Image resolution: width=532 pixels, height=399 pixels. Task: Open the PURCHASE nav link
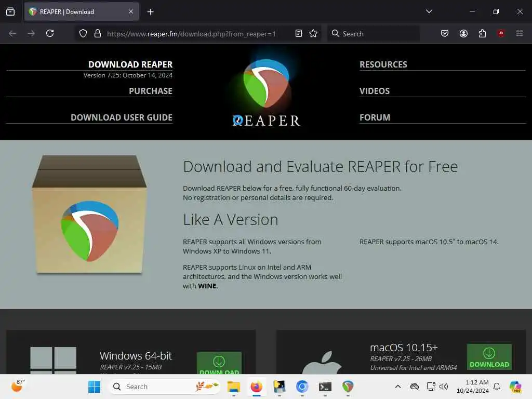click(x=151, y=91)
